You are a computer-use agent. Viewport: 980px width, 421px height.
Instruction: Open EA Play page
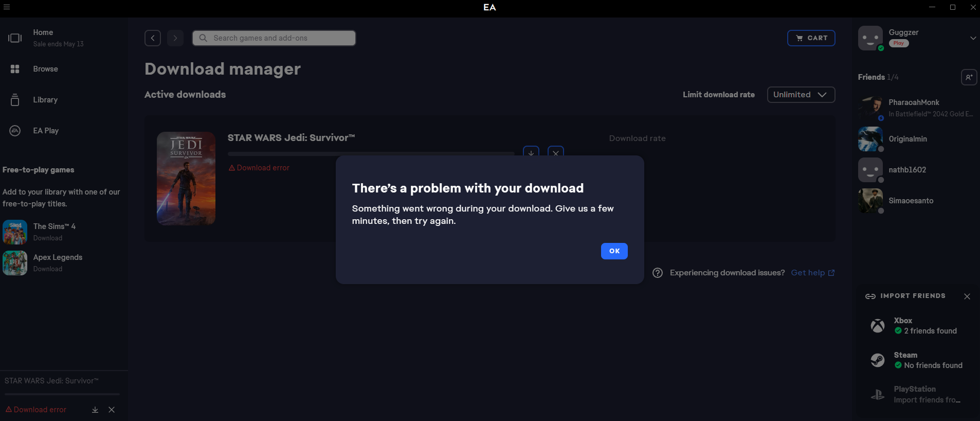tap(46, 131)
